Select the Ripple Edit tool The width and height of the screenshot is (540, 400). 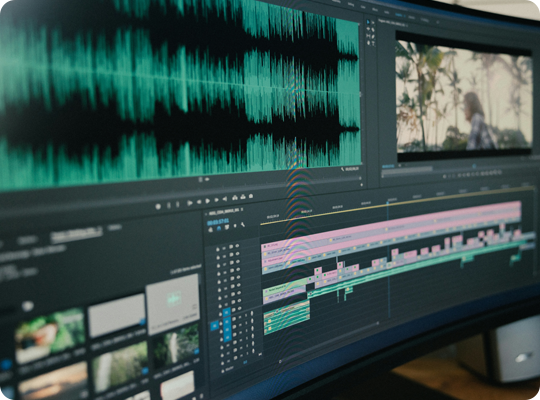coord(368,29)
